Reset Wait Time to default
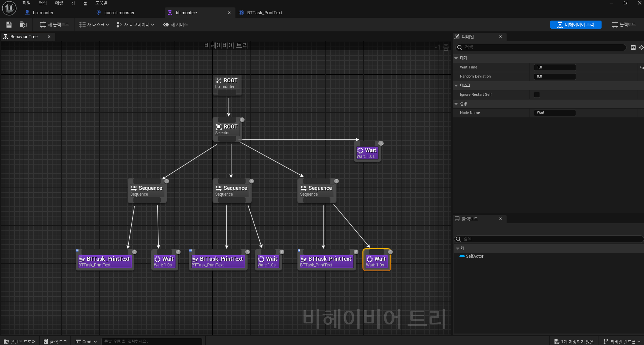 point(641,67)
